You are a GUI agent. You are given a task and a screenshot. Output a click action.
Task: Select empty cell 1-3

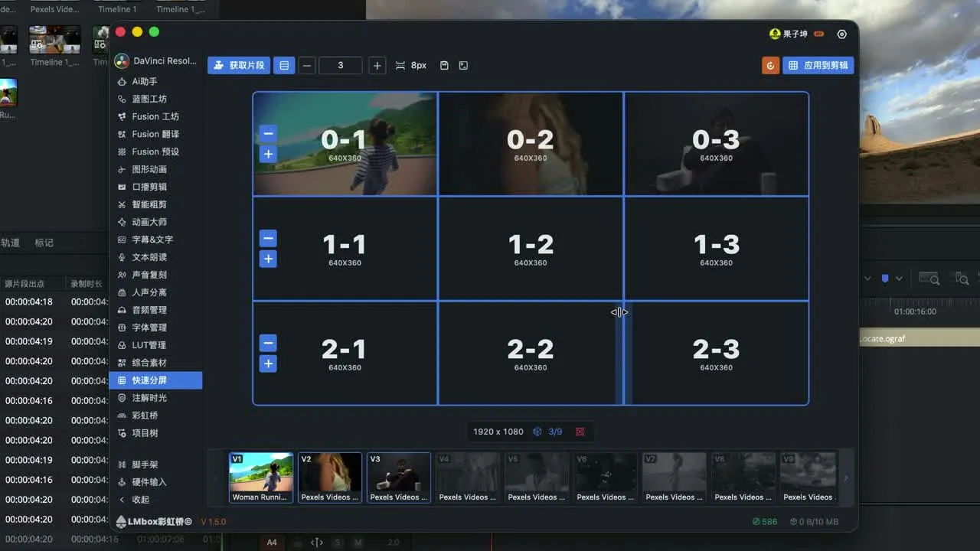717,249
